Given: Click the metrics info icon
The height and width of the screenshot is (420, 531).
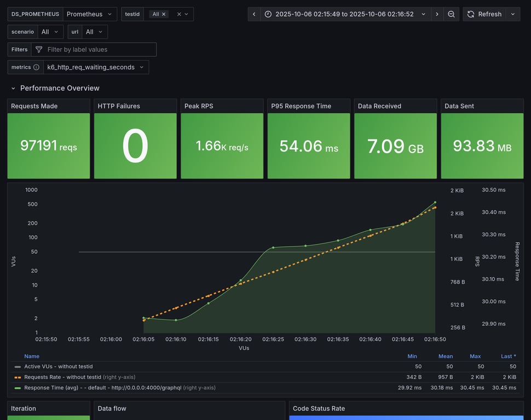Looking at the screenshot, I should [36, 67].
